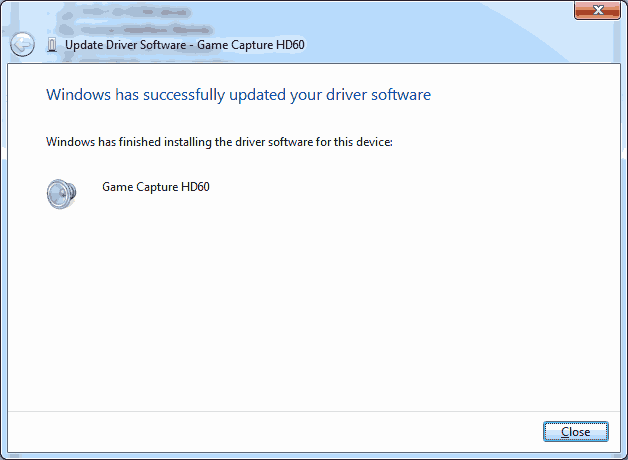Click the 'Update Driver Software' window title

(x=185, y=45)
